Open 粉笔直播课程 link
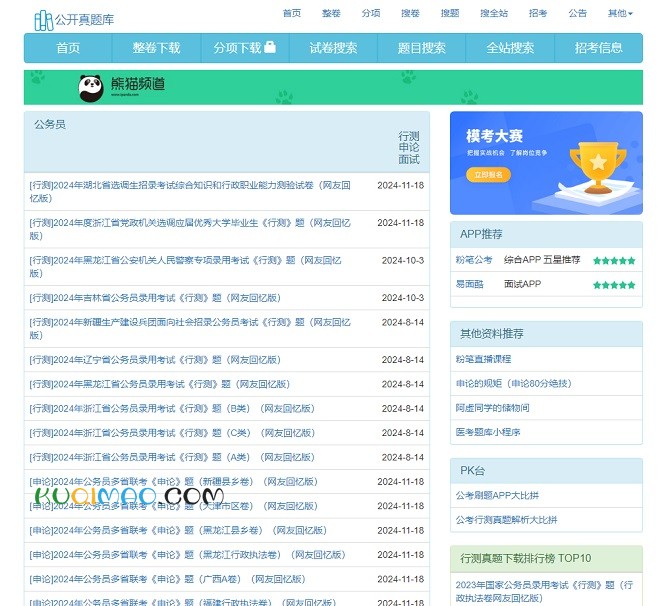 coord(483,359)
